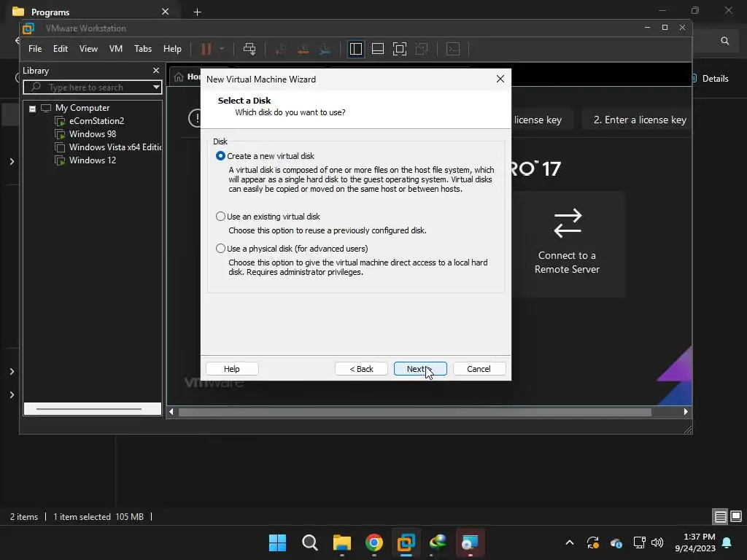Switch Explorer to large thumbnails view icon
Image resolution: width=747 pixels, height=560 pixels.
736,516
